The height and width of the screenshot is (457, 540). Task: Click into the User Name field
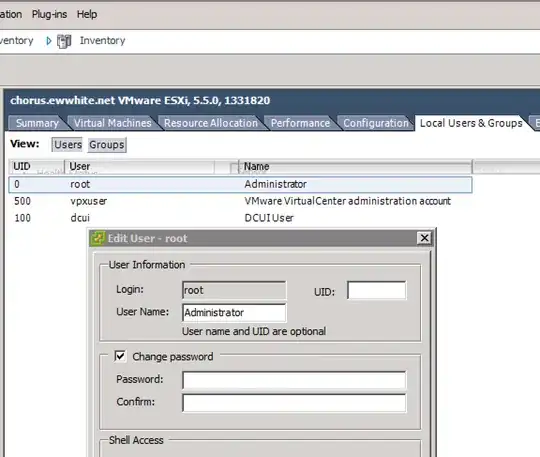click(234, 313)
